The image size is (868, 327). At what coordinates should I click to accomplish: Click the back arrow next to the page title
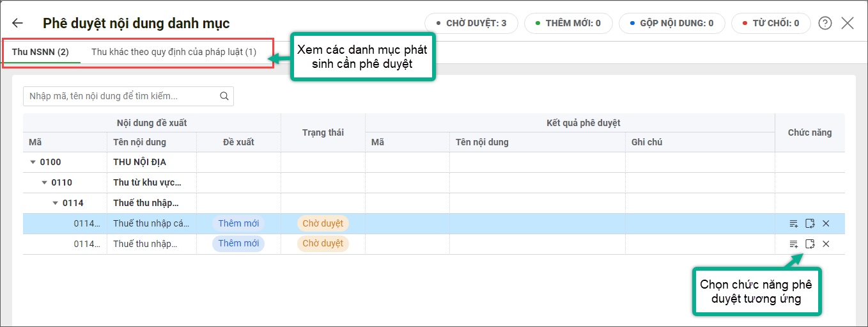click(17, 24)
